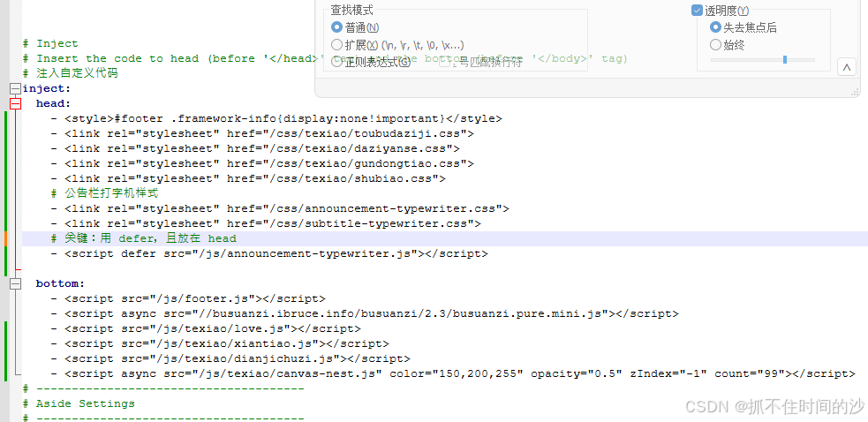Collapse the 'inject:' fold marker
The image size is (868, 422).
pyautogui.click(x=16, y=88)
